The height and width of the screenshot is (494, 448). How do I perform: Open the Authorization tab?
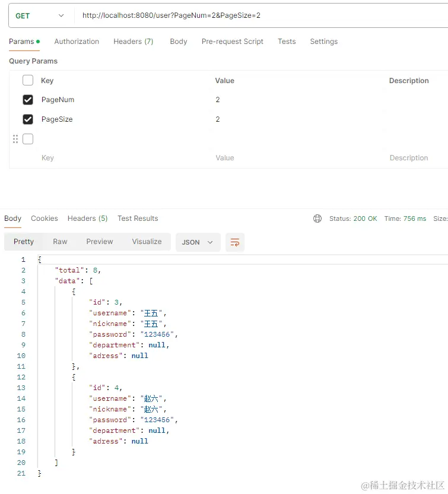(x=77, y=42)
